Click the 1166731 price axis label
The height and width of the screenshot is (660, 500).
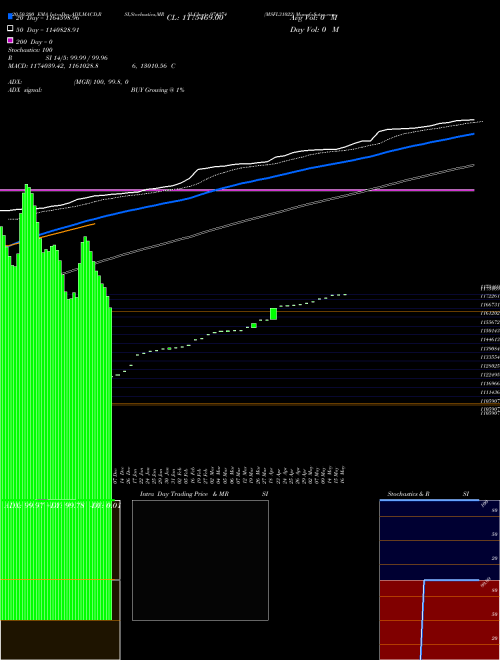pos(490,305)
